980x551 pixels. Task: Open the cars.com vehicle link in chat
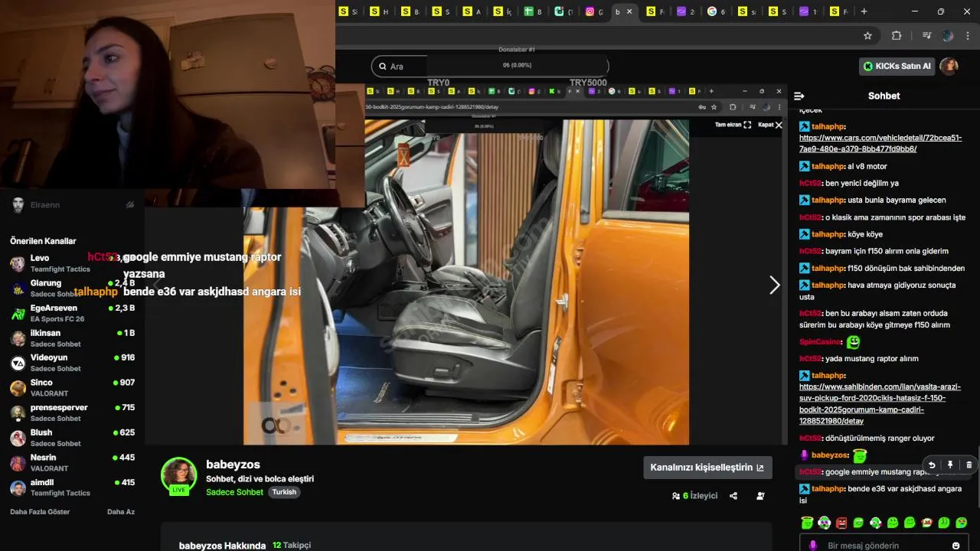pyautogui.click(x=880, y=143)
